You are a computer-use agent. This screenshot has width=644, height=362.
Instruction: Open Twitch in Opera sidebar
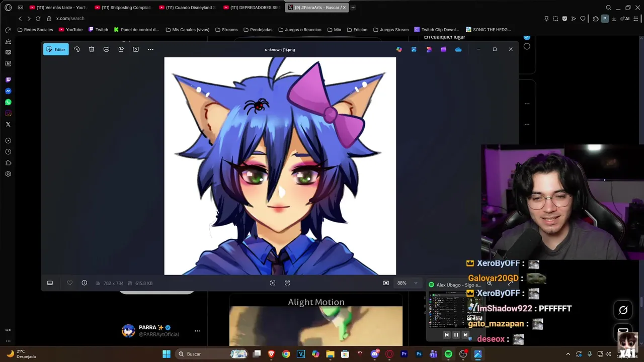8,80
